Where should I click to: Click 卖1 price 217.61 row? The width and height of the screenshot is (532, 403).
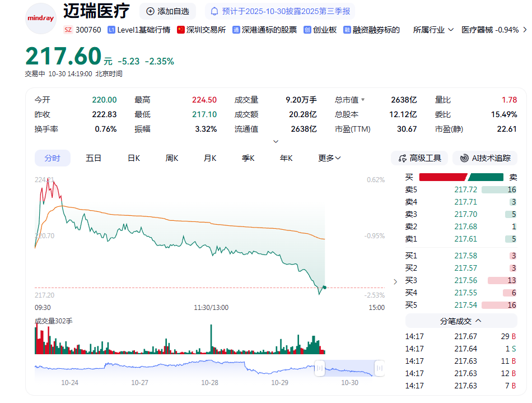pyautogui.click(x=461, y=239)
